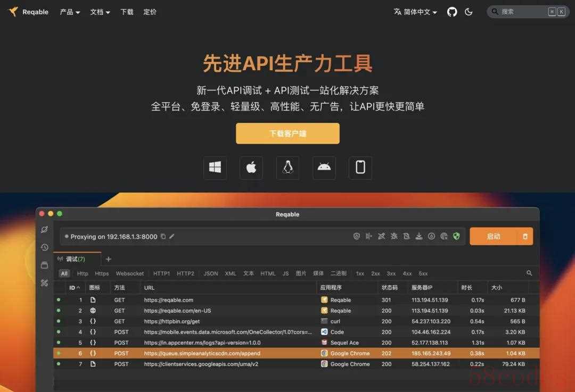Toggle the Http filter
575x392 pixels.
tap(83, 274)
